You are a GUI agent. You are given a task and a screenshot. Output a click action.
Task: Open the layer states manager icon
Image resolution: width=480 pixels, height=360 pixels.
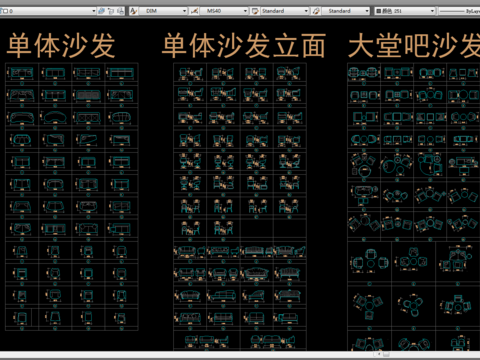(120, 11)
